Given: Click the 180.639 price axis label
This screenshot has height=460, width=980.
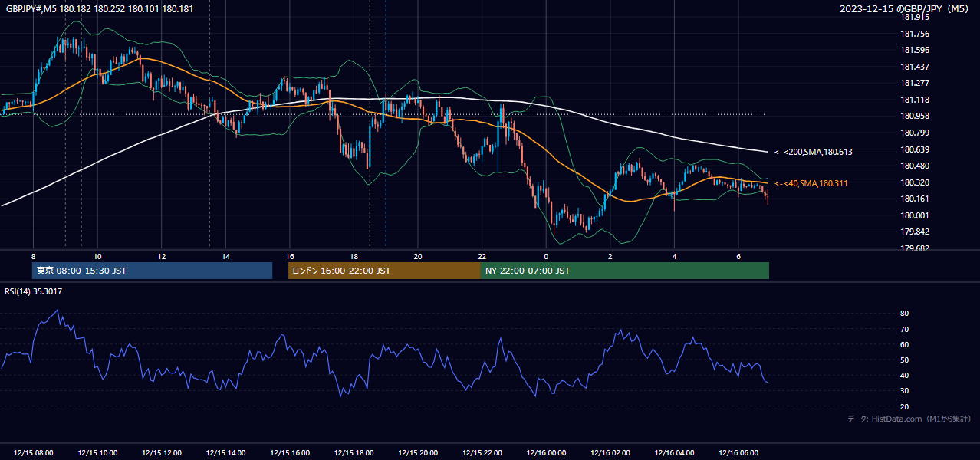Looking at the screenshot, I should click(x=914, y=149).
